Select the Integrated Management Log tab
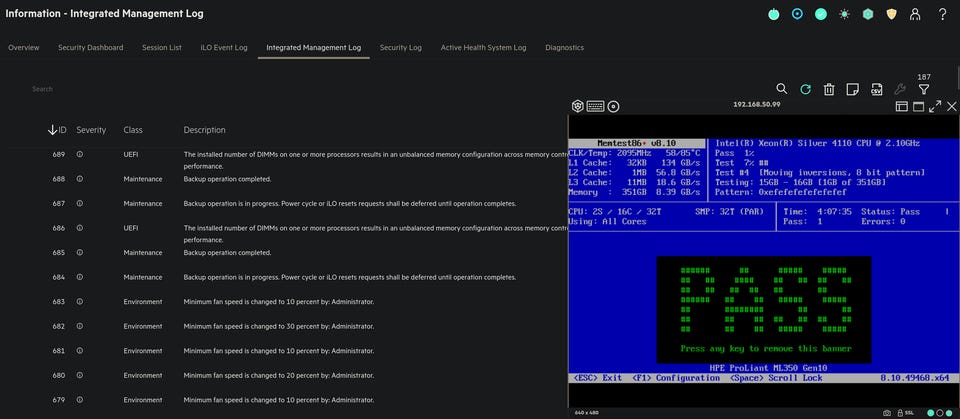 click(x=313, y=48)
